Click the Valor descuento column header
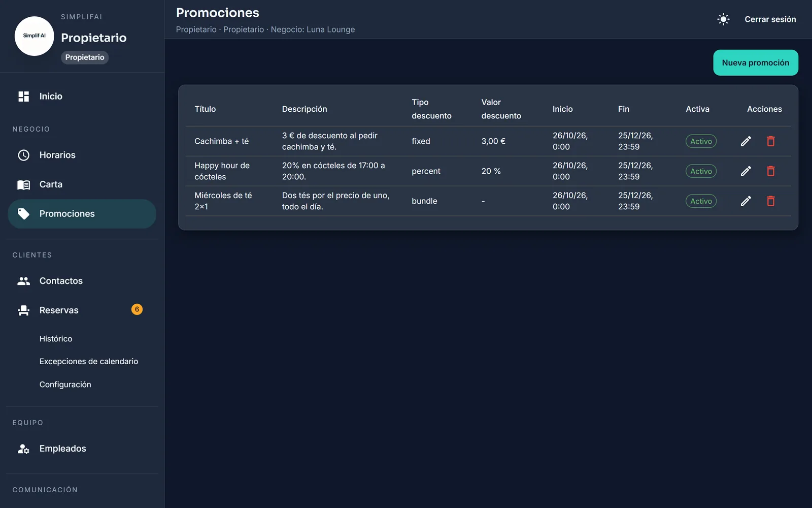 pos(501,109)
